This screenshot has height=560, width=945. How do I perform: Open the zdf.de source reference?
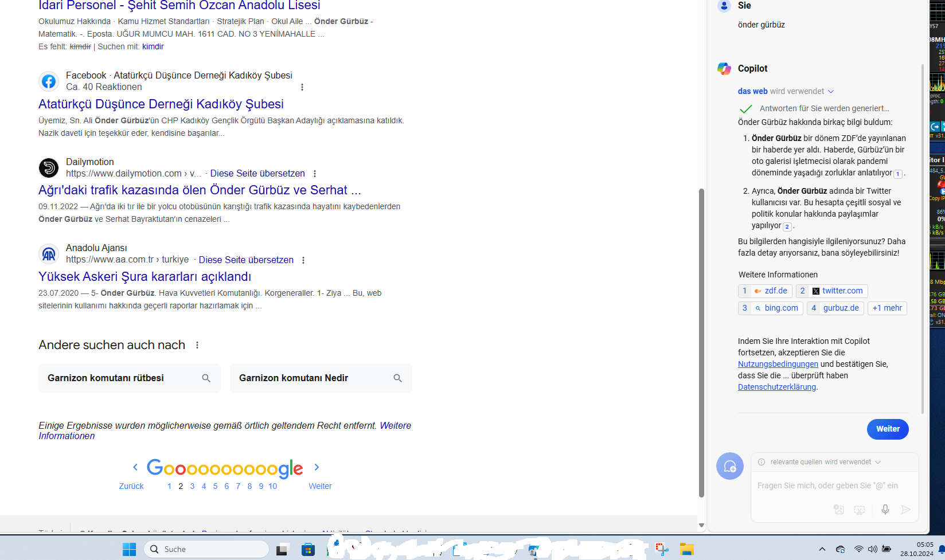coord(765,291)
